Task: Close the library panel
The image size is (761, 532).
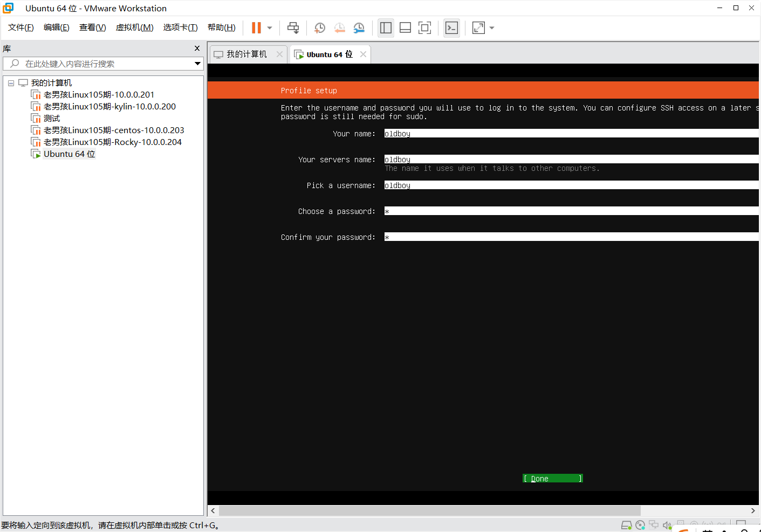Action: pos(197,49)
